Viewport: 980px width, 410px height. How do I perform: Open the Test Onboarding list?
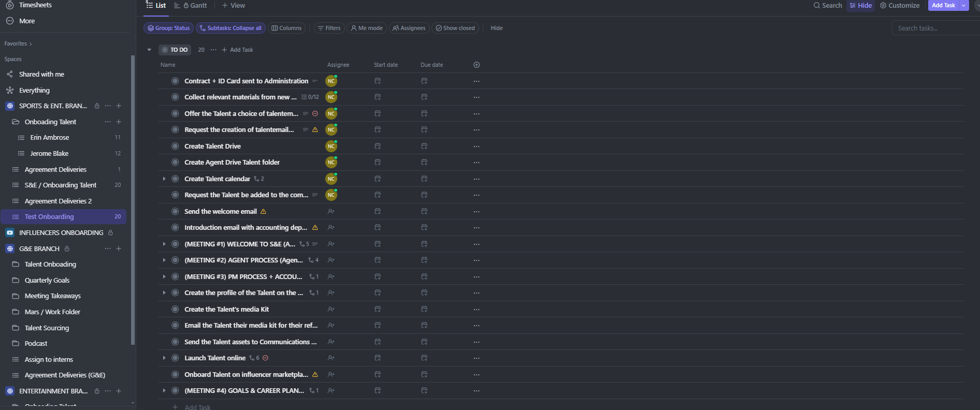tap(49, 217)
